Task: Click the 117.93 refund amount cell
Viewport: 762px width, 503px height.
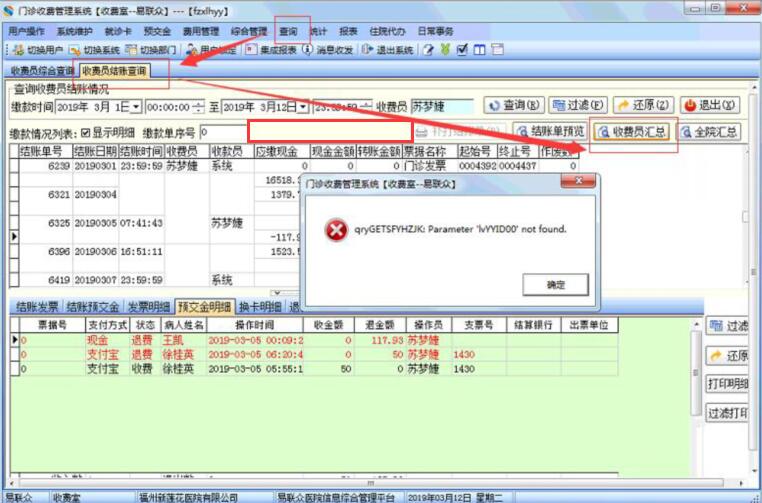Action: [380, 341]
